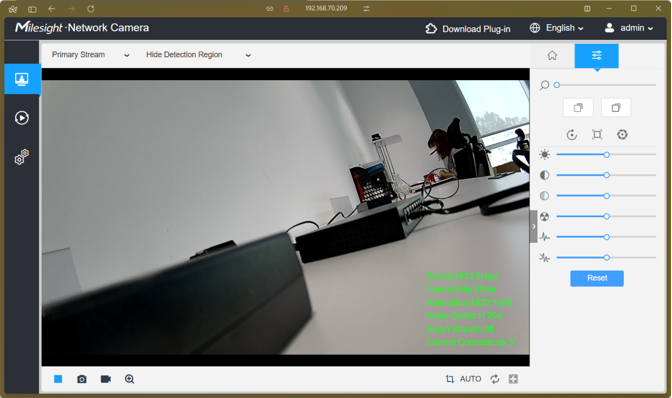This screenshot has width=672, height=398.
Task: Click the Milesight Network Camera logo
Action: click(x=82, y=28)
